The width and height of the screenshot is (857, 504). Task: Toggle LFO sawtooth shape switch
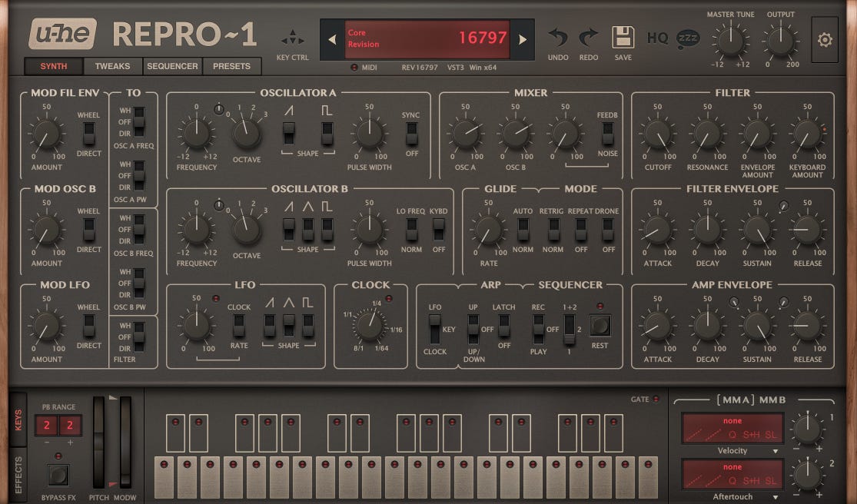coord(270,326)
